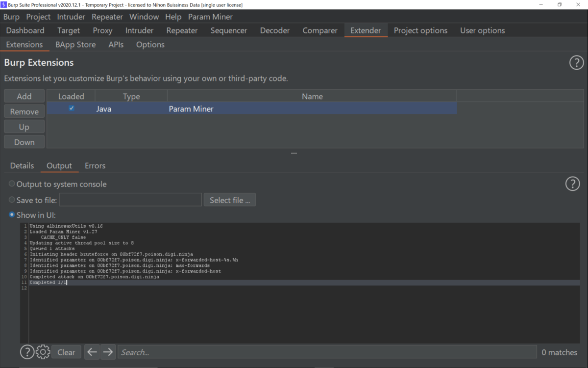
Task: Click output line 'Completed attack on 00bf72f7.poison.digi.ninja'
Action: tap(94, 277)
